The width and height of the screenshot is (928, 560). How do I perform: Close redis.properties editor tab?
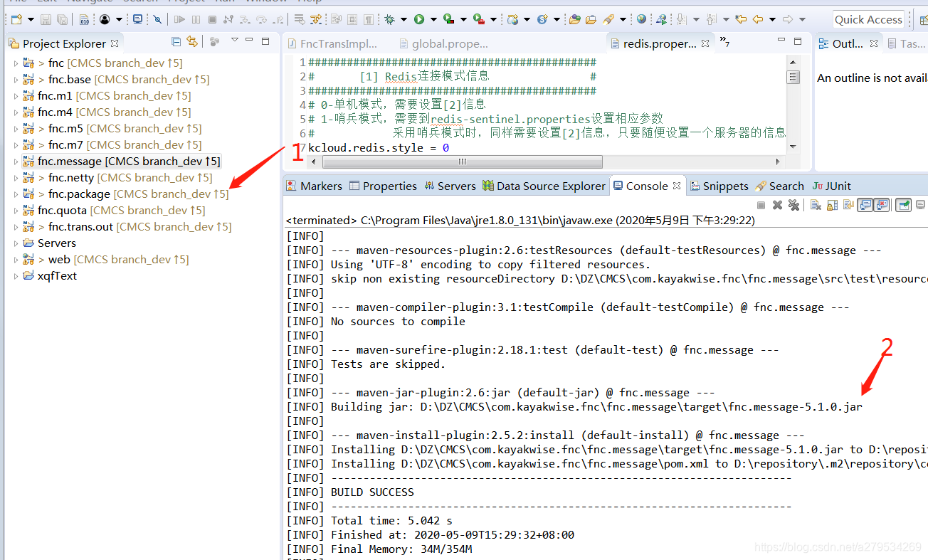pos(705,43)
